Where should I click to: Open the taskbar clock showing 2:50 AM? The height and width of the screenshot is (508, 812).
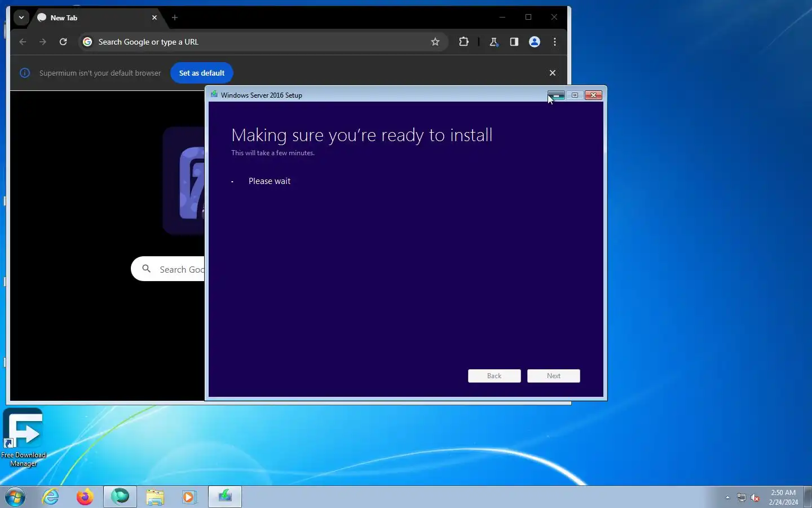click(x=783, y=497)
